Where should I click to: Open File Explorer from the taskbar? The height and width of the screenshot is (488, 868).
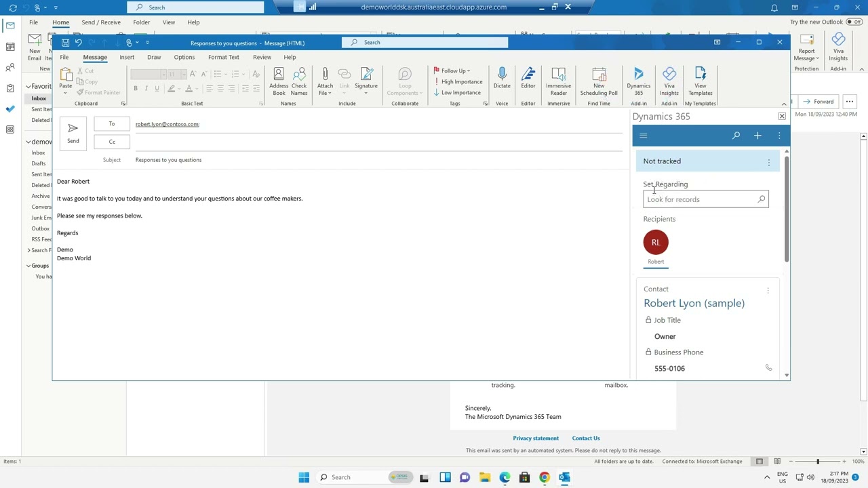(484, 477)
